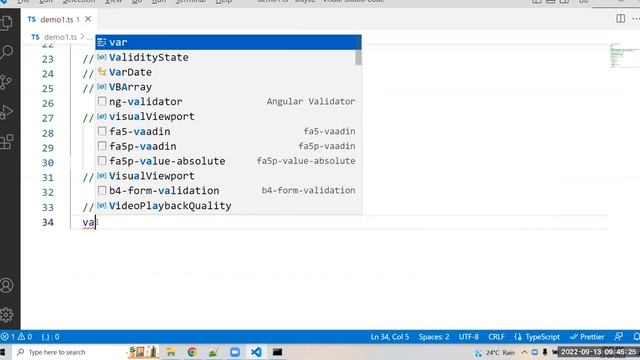Click the code minimap preview
The width and height of the screenshot is (640, 360).
[624, 55]
